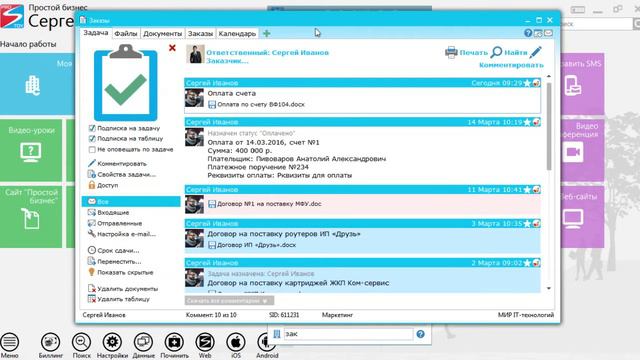
Task: Click Удалить документы
Action: click(x=123, y=289)
